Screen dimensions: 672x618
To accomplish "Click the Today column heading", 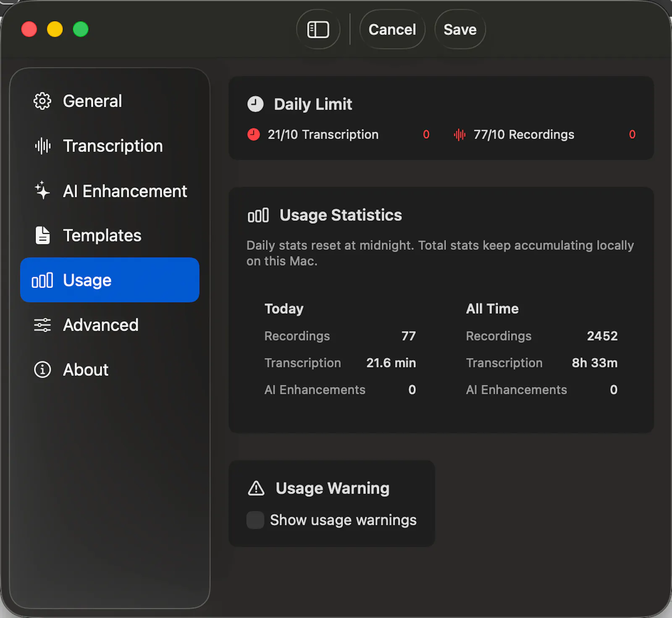I will 284,309.
